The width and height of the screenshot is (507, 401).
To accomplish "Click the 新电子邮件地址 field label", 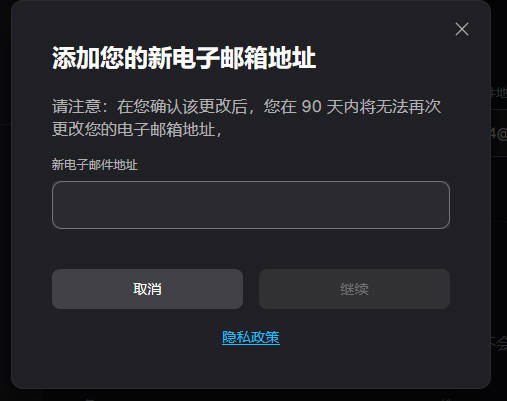I will pyautogui.click(x=95, y=165).
